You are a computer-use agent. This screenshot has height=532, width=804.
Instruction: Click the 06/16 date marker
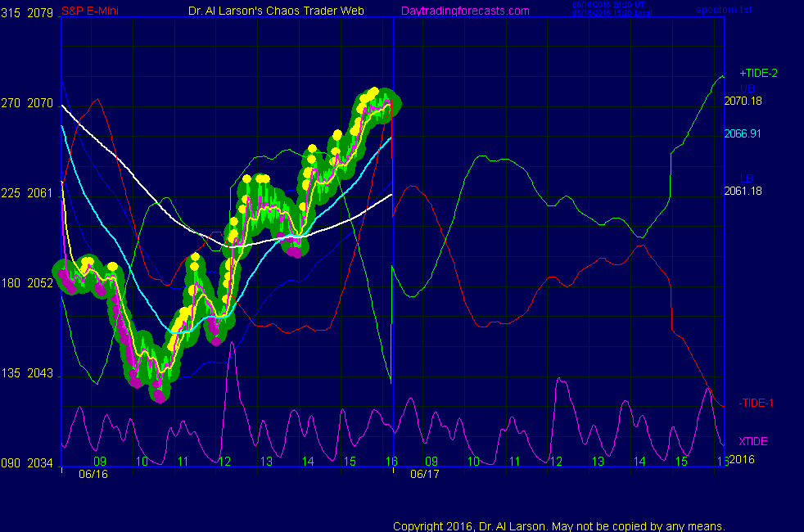92,474
